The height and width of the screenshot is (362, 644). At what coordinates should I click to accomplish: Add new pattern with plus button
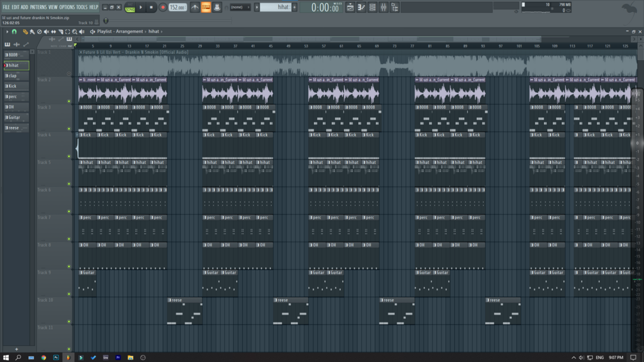295,7
